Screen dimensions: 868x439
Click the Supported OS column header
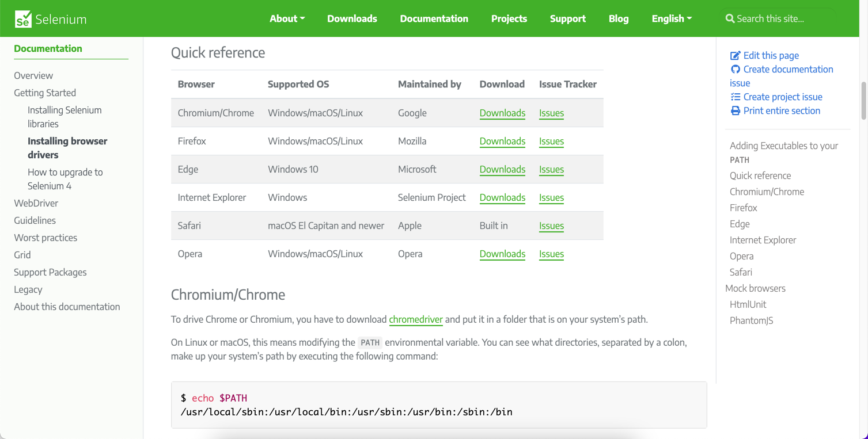298,84
